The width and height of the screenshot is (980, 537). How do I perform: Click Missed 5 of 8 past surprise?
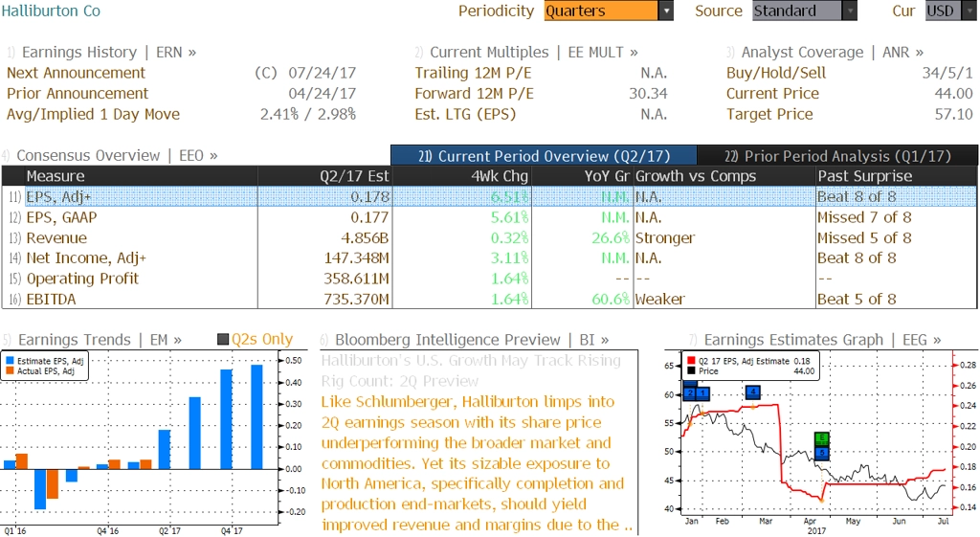(864, 238)
